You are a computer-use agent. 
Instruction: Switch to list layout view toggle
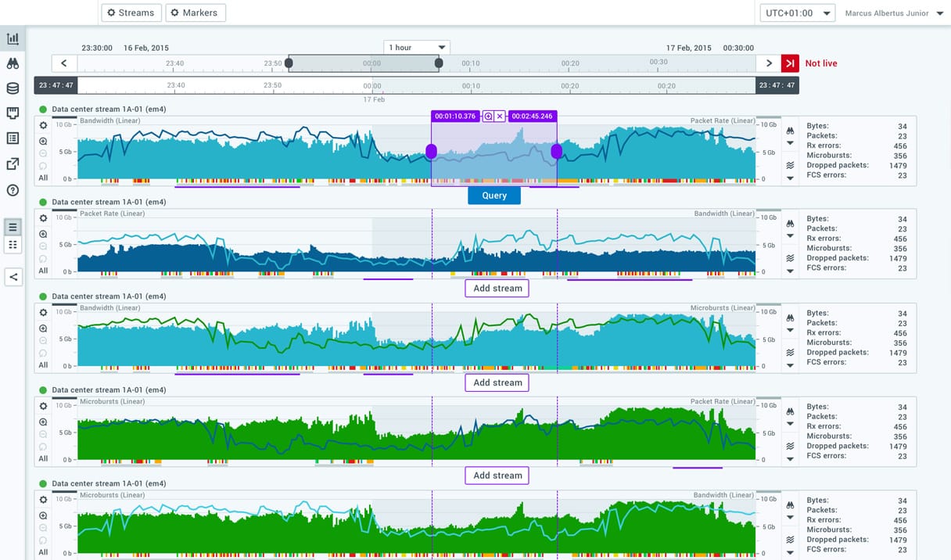click(x=13, y=228)
